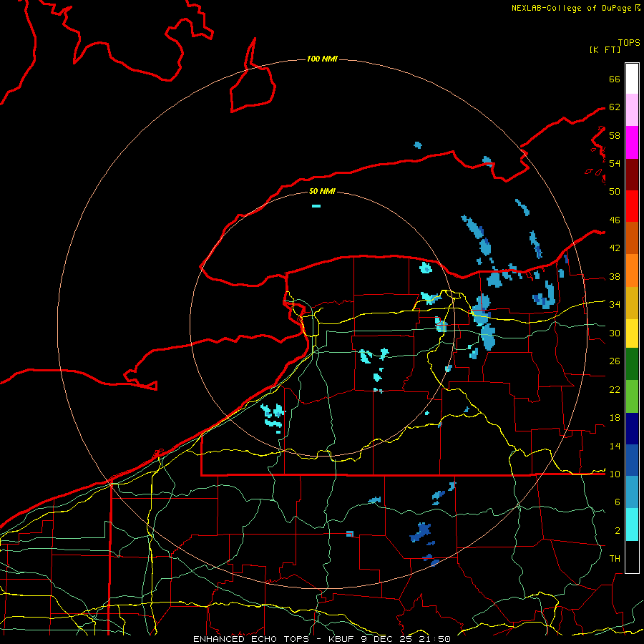Select the '[K FT]' units label

[x=605, y=49]
